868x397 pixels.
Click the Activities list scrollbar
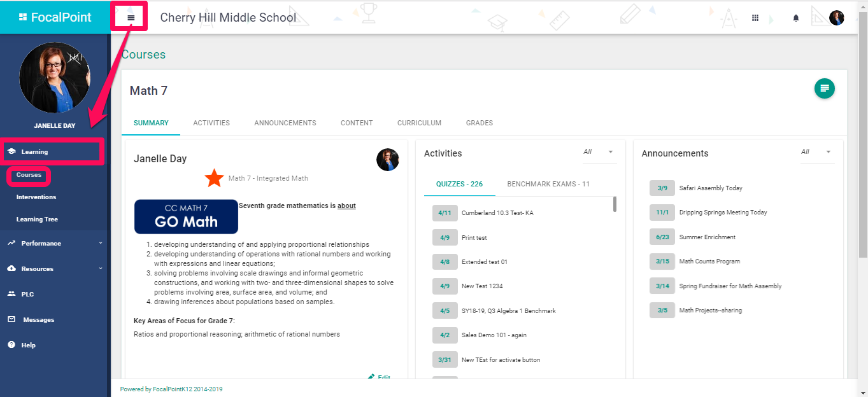coord(615,204)
